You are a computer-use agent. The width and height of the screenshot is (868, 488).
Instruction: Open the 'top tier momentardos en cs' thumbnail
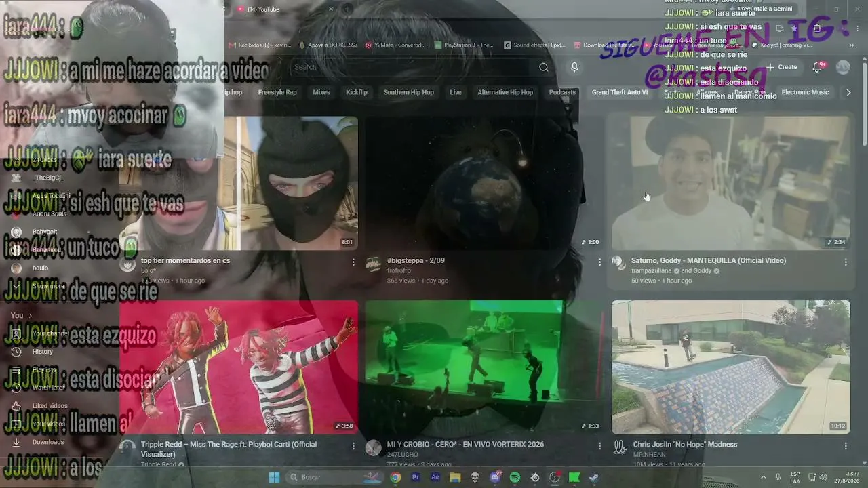[x=239, y=183]
